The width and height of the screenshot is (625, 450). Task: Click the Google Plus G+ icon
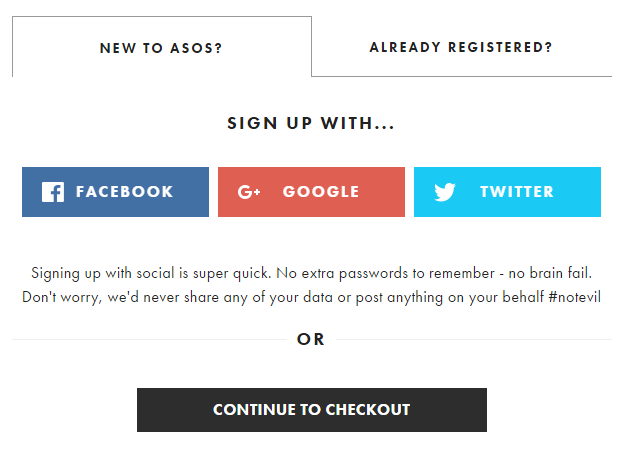click(x=249, y=192)
